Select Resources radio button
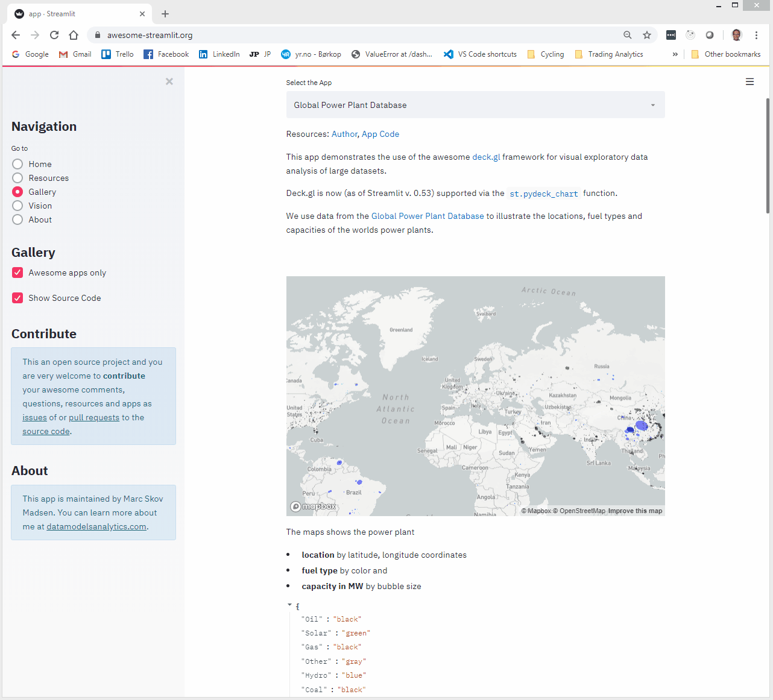773x700 pixels. click(17, 178)
